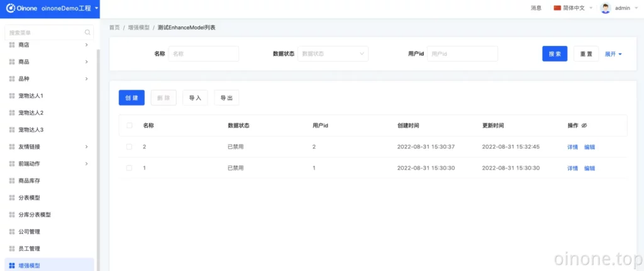
Task: Click the China flag language icon
Action: [x=557, y=8]
